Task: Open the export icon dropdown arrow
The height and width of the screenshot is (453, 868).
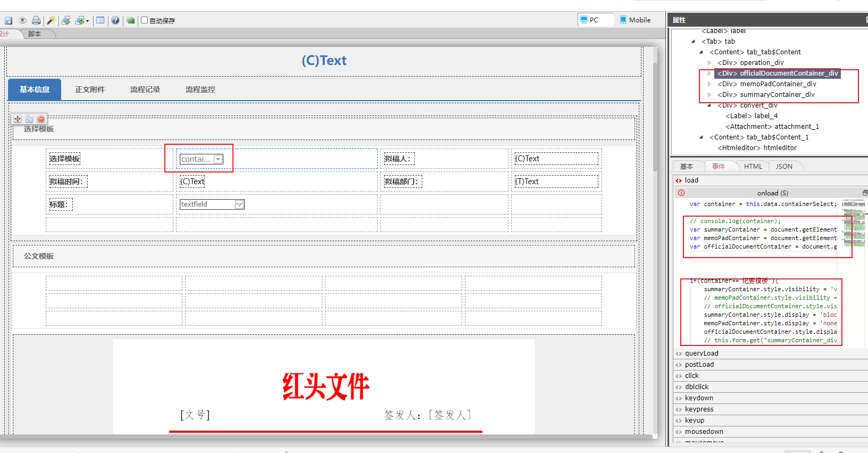Action: click(x=87, y=21)
